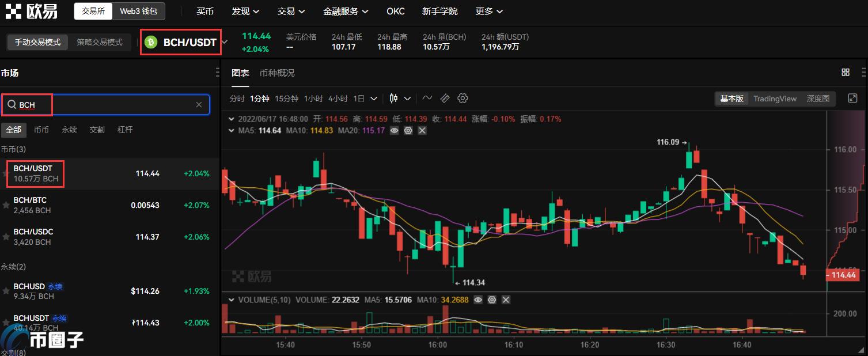This screenshot has height=356, width=868.
Task: Open the OKC menu item
Action: (396, 12)
